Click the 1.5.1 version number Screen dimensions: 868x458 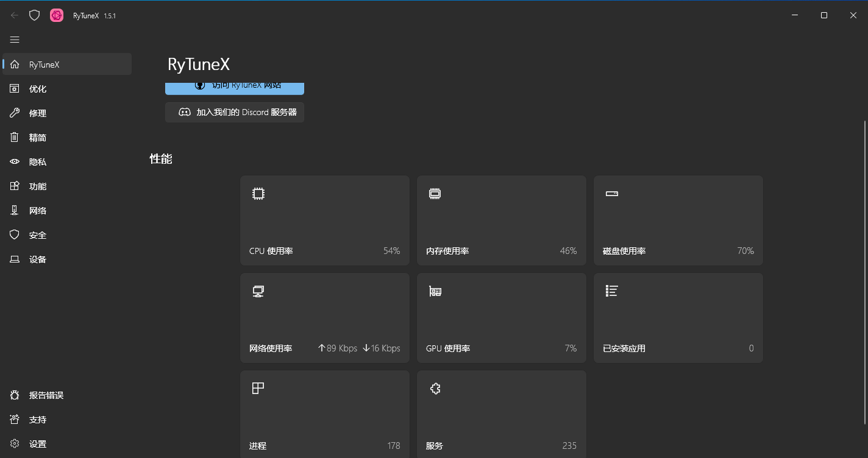click(110, 16)
